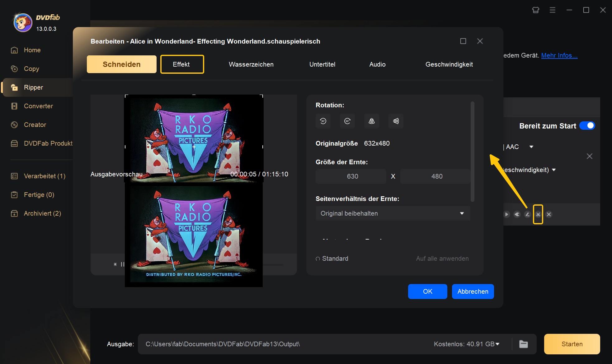Select the Standard radio button

pos(317,258)
